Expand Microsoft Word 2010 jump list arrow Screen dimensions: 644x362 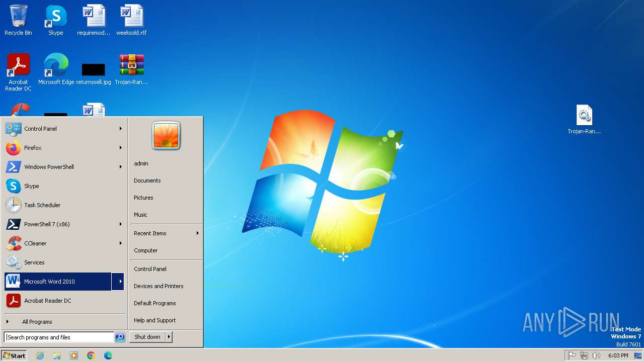pyautogui.click(x=119, y=282)
